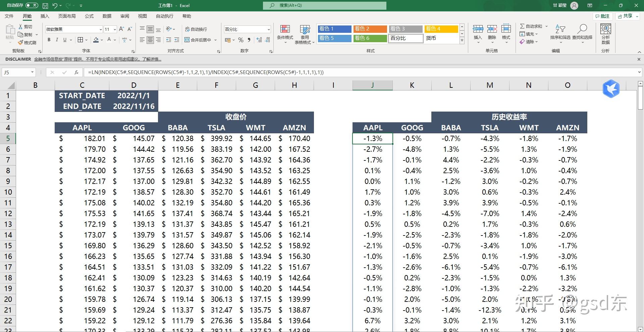This screenshot has width=644, height=332.
Task: Apply the comma style number format
Action: pos(249,40)
